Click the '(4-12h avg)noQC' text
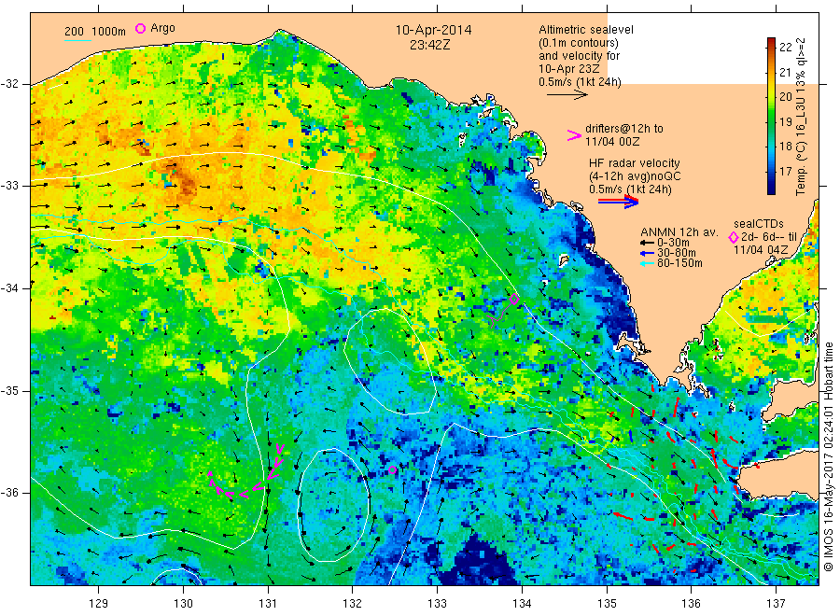This screenshot has height=616, width=840. tap(635, 176)
